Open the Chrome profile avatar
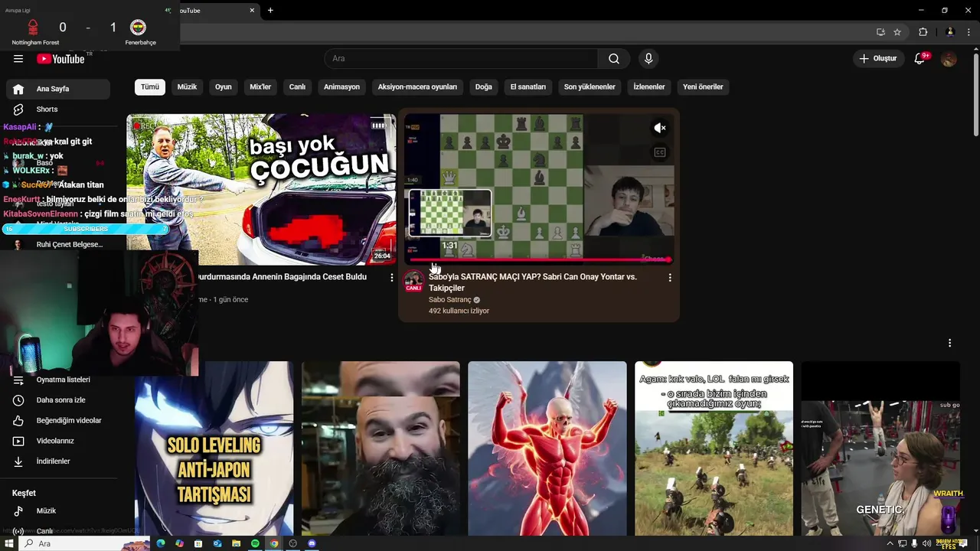This screenshot has width=980, height=551. [950, 32]
